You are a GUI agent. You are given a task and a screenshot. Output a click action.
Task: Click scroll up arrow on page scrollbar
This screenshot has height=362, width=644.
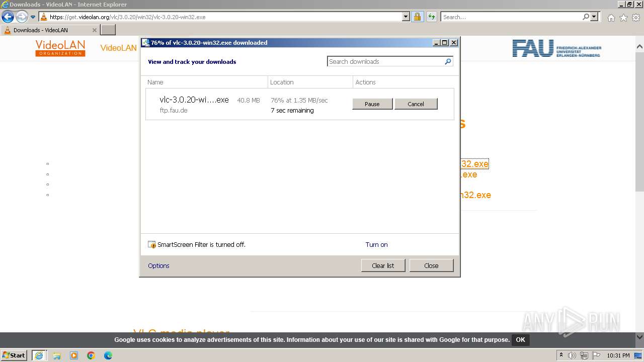click(639, 46)
